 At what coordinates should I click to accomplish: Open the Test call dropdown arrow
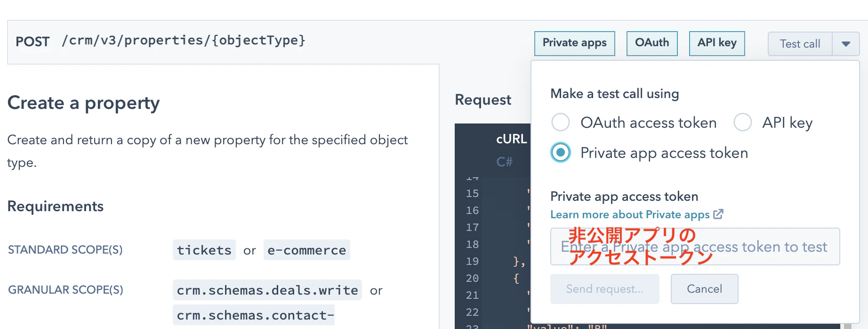846,44
